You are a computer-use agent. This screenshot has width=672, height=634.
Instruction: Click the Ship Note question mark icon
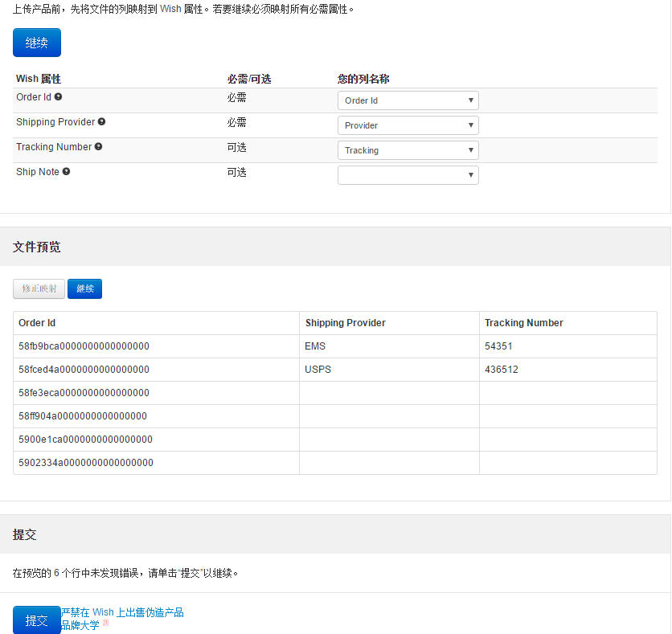[66, 171]
